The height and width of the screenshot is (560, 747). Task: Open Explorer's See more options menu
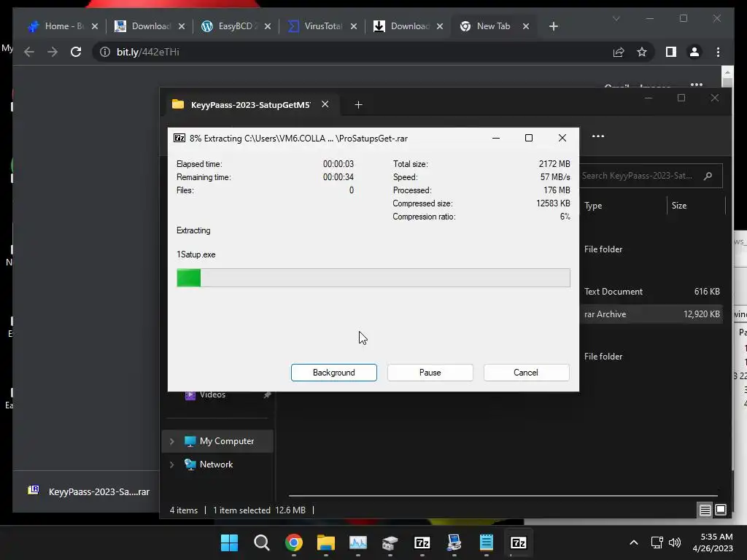click(598, 136)
